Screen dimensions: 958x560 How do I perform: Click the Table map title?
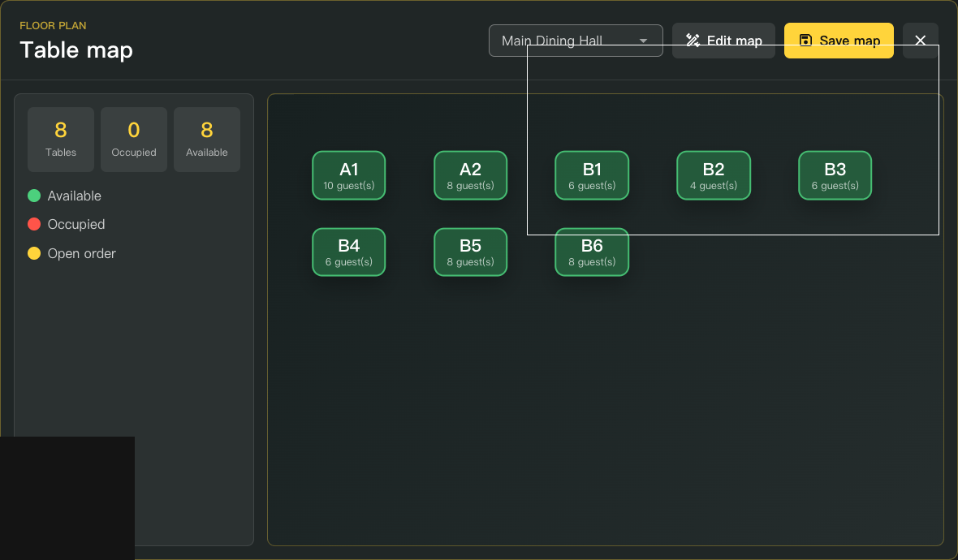[76, 50]
